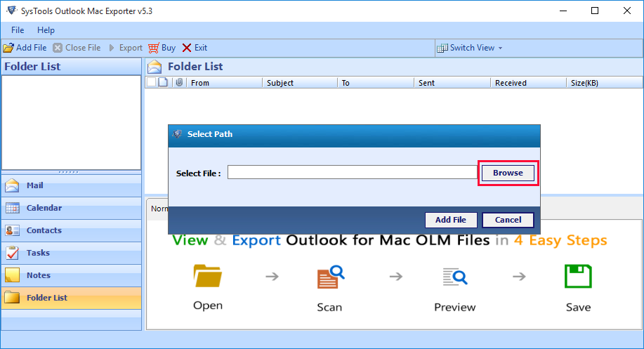Click the Add File text in toolbar

coord(31,48)
